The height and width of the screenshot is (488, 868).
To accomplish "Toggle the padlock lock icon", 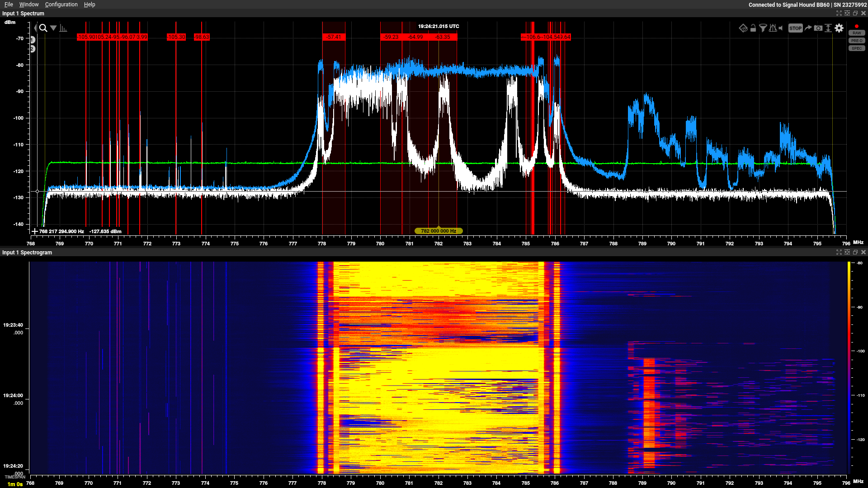I will [753, 28].
